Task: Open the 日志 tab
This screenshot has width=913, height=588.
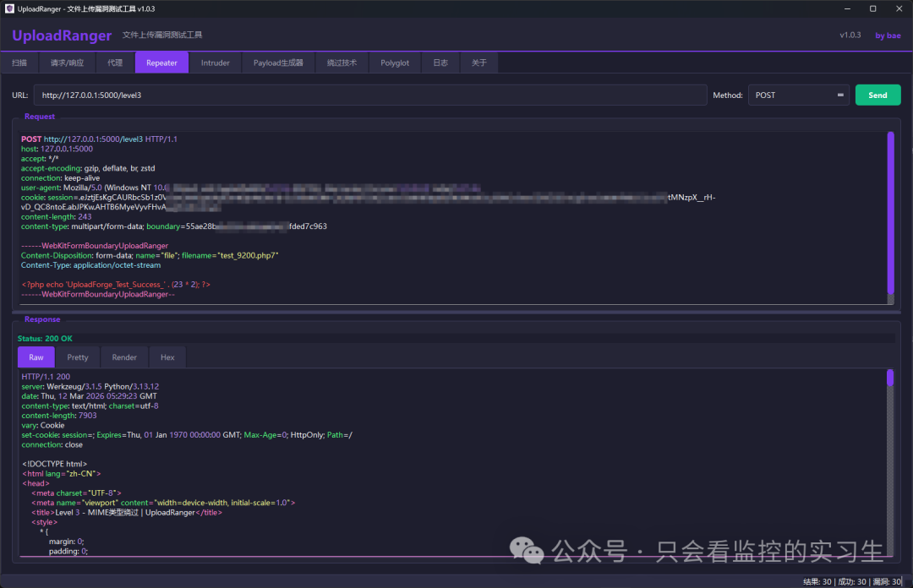Action: (440, 63)
